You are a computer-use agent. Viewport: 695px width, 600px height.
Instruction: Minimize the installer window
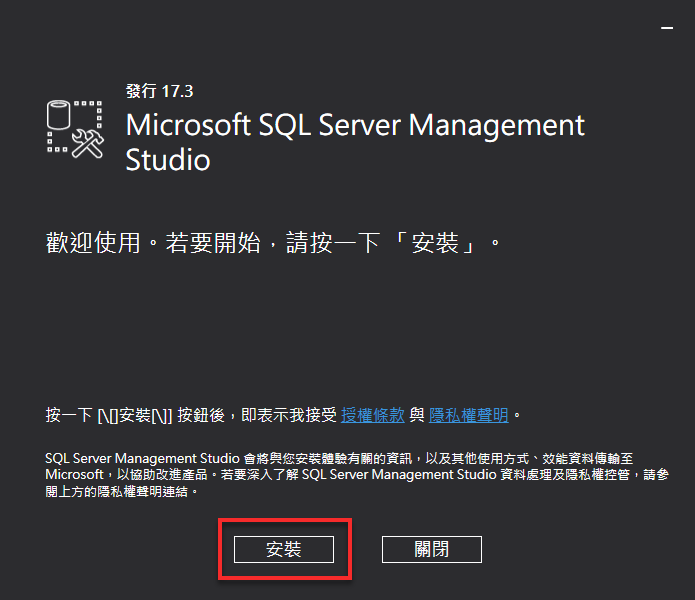(667, 28)
